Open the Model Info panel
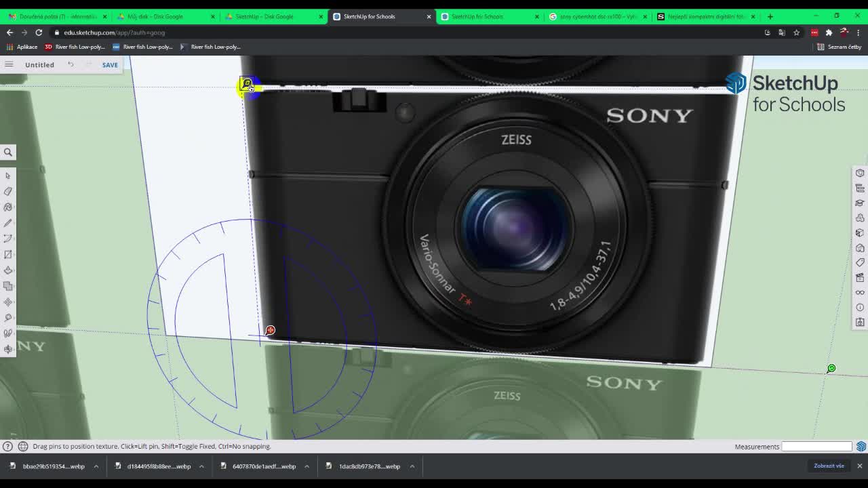This screenshot has height=488, width=868. point(860,307)
